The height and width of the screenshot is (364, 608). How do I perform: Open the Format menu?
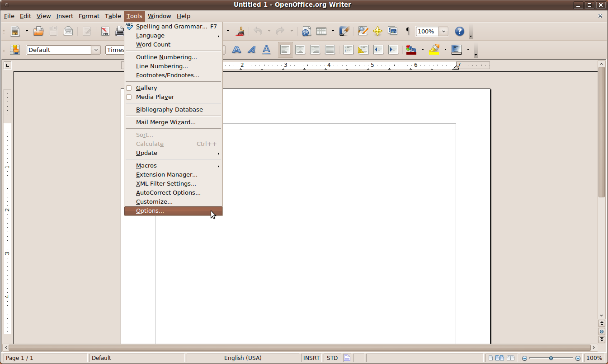[89, 16]
